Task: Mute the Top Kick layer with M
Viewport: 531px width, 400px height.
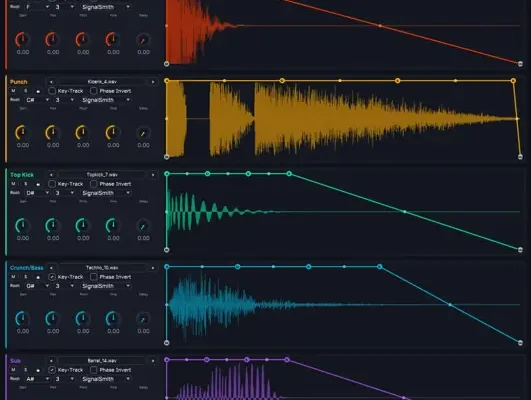Action: [13, 184]
